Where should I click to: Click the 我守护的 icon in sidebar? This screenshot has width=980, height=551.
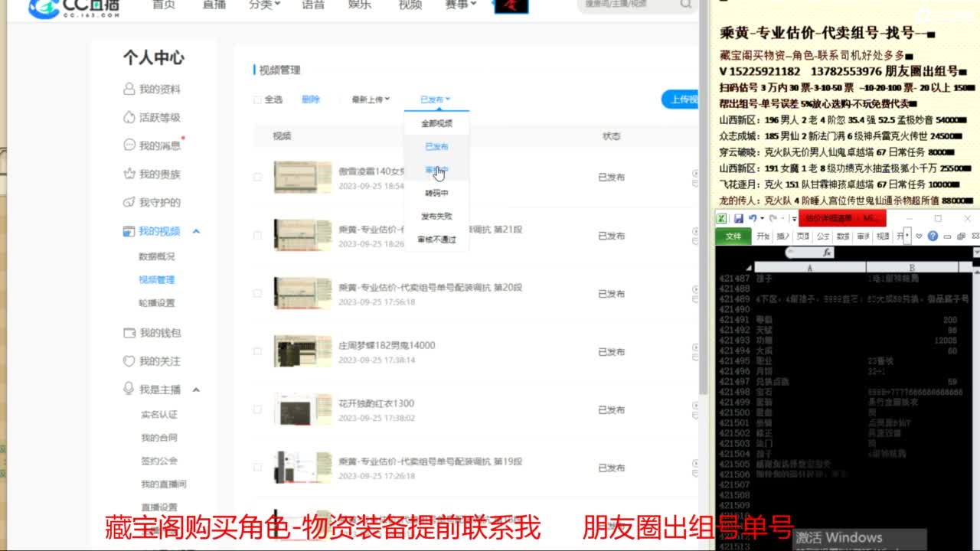point(129,202)
